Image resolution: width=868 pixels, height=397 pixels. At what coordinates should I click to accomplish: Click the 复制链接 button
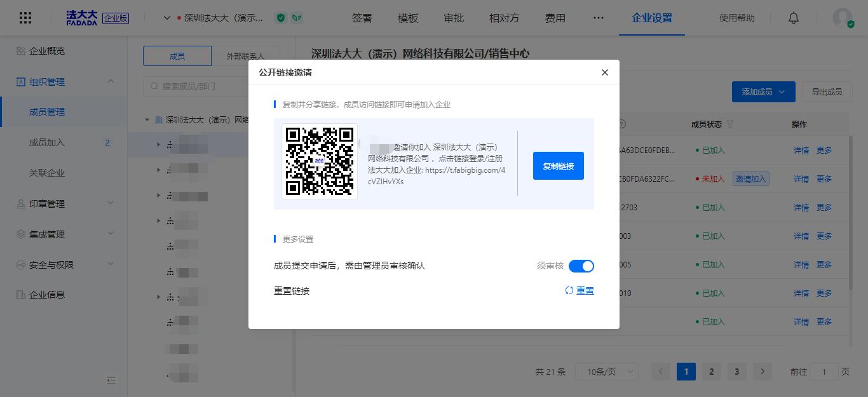pyautogui.click(x=558, y=166)
